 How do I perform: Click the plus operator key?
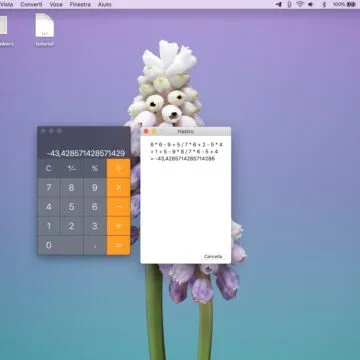tap(118, 226)
